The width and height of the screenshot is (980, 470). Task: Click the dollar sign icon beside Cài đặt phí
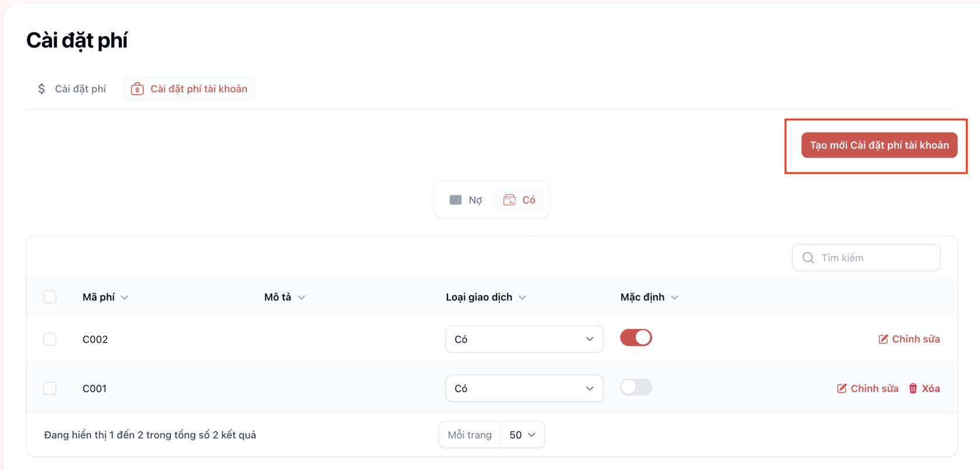click(41, 89)
